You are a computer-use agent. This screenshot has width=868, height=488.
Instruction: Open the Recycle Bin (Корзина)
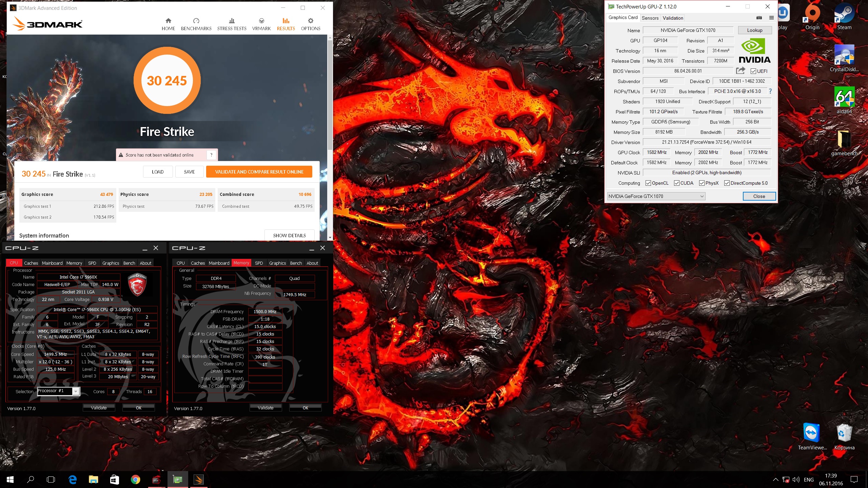(844, 436)
